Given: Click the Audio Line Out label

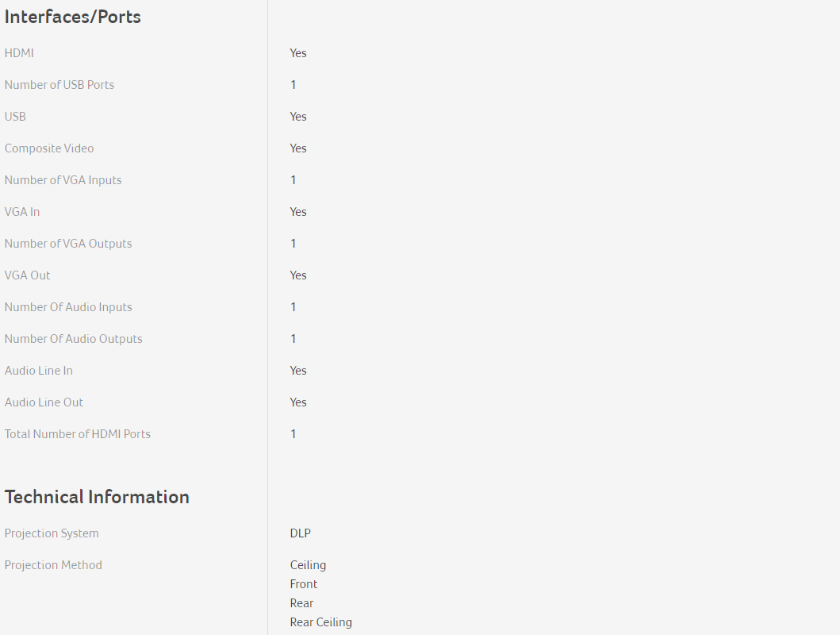Looking at the screenshot, I should [44, 402].
